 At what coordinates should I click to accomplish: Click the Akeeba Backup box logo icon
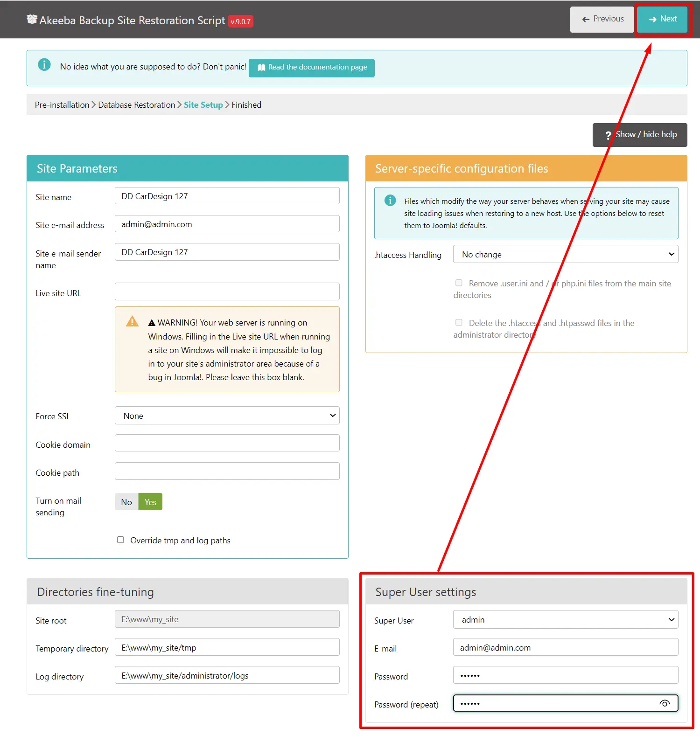(32, 19)
